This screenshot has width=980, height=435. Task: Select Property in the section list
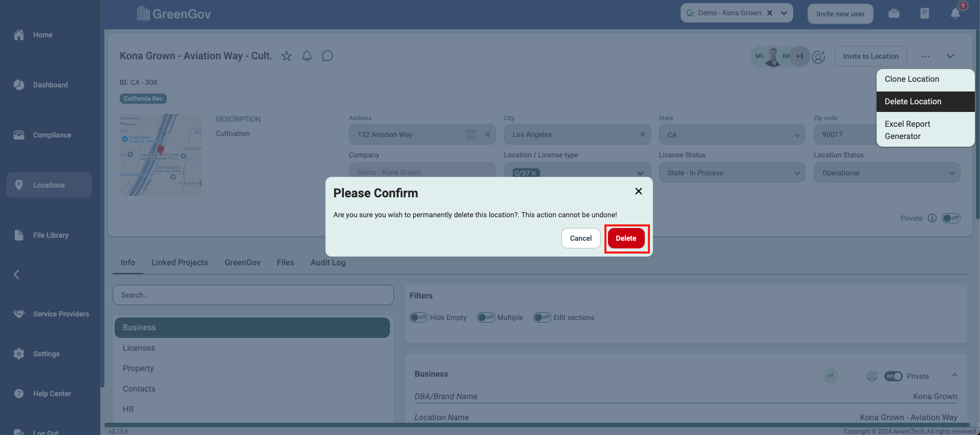click(x=252, y=369)
